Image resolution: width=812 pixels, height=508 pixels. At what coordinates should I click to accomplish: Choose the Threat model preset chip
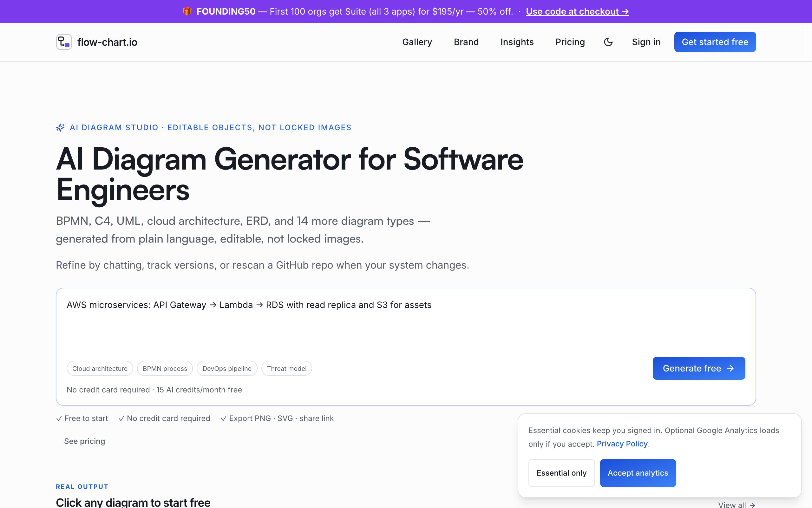click(286, 369)
